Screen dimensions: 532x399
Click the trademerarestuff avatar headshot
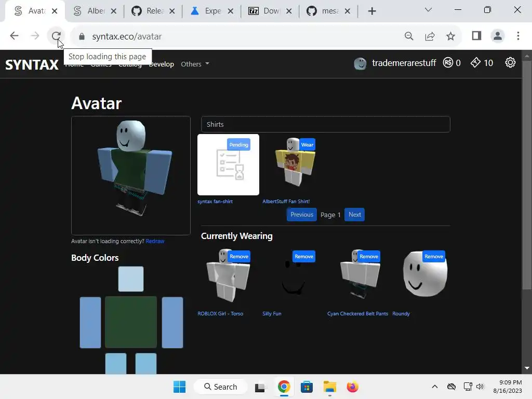point(360,63)
